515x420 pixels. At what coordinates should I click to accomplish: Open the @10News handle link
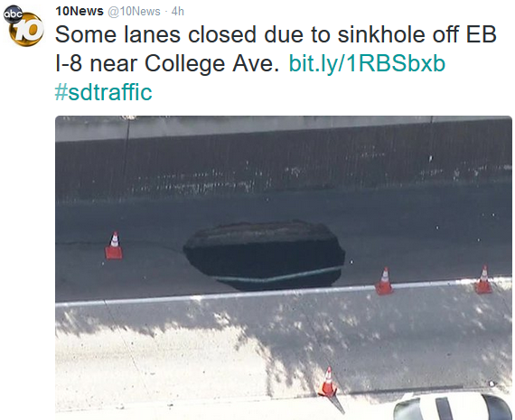pos(134,12)
